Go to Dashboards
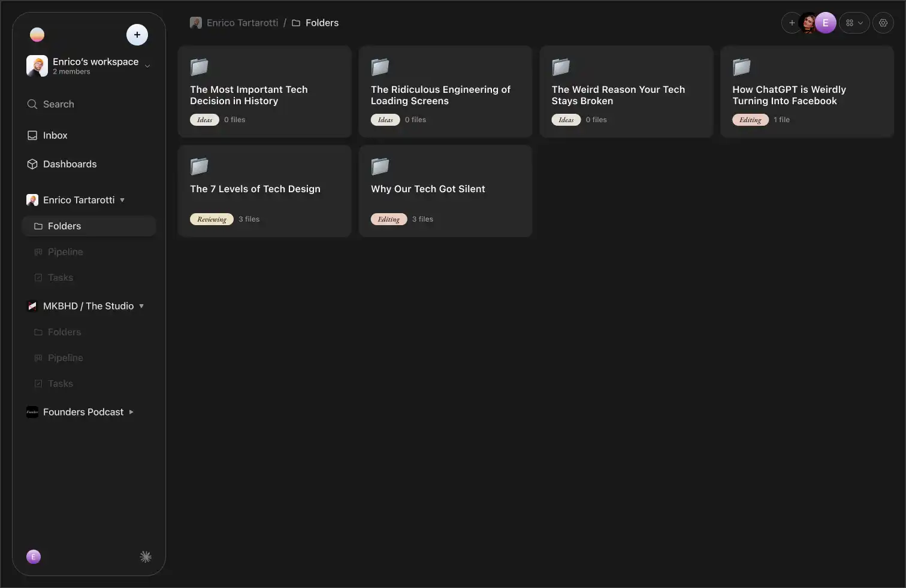Image resolution: width=906 pixels, height=588 pixels. pos(70,164)
